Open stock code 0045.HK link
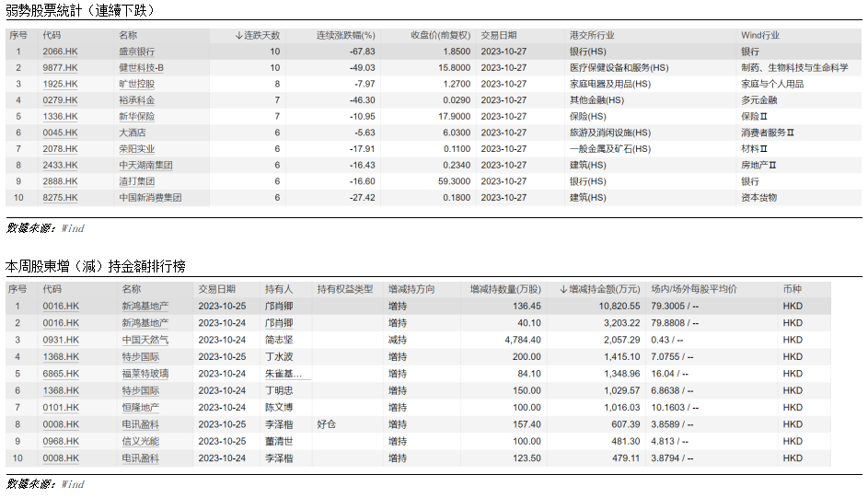The width and height of the screenshot is (868, 498). pyautogui.click(x=61, y=133)
